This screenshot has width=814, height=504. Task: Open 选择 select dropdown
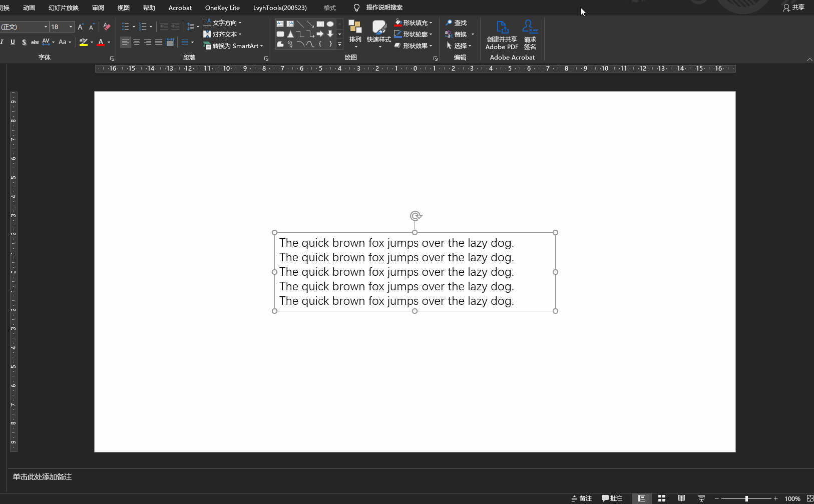coord(459,46)
